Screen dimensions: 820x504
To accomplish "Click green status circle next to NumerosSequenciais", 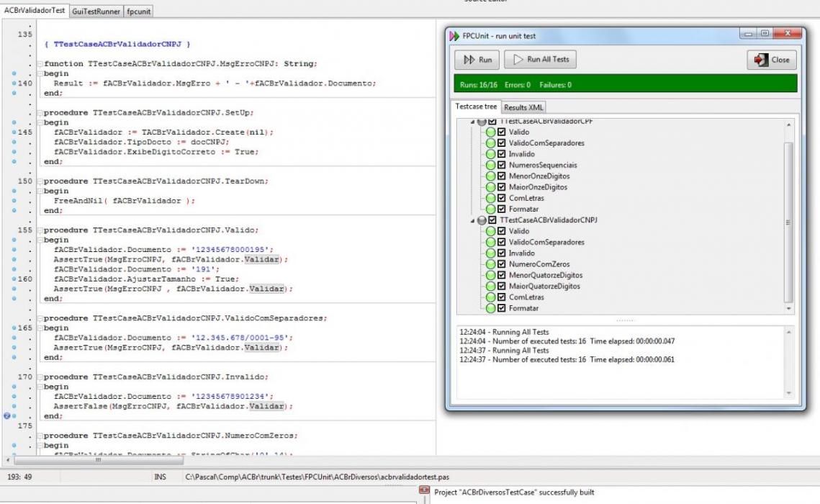I will pos(490,165).
